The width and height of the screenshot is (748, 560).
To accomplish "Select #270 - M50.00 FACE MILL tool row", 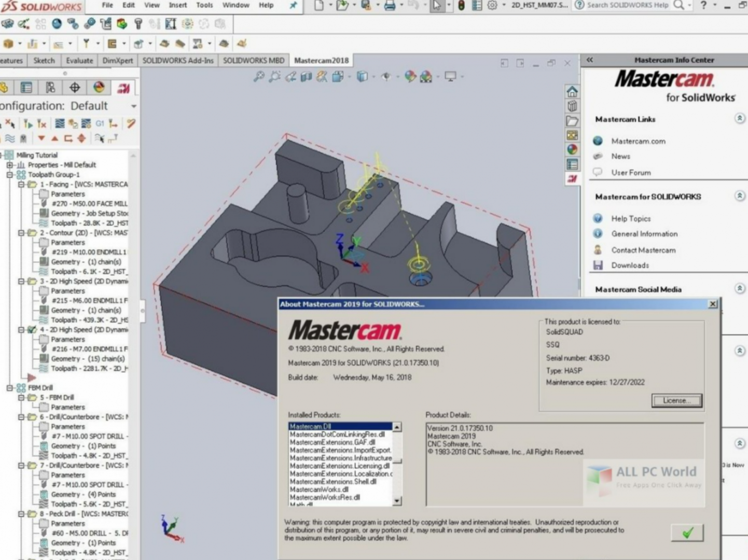I will pyautogui.click(x=89, y=204).
